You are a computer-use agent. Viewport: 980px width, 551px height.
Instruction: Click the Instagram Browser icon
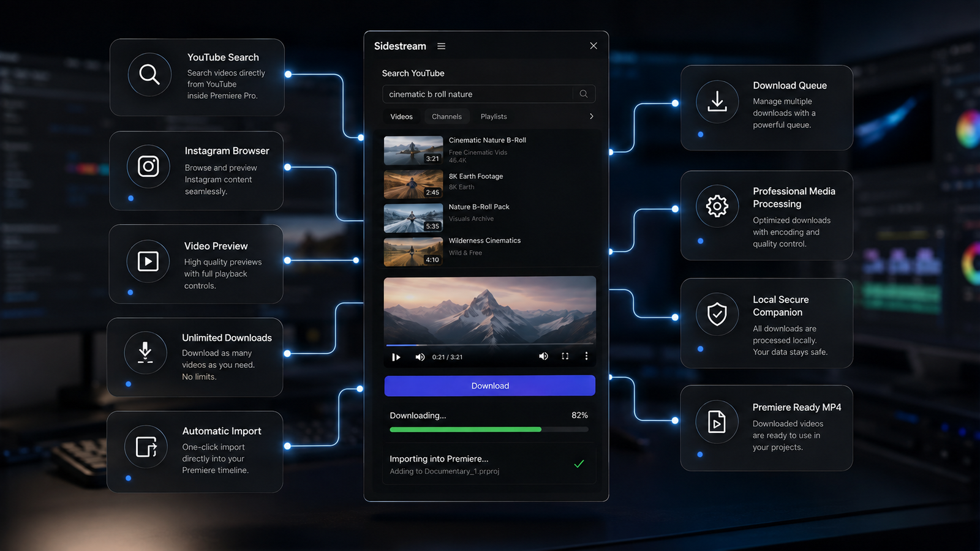148,167
